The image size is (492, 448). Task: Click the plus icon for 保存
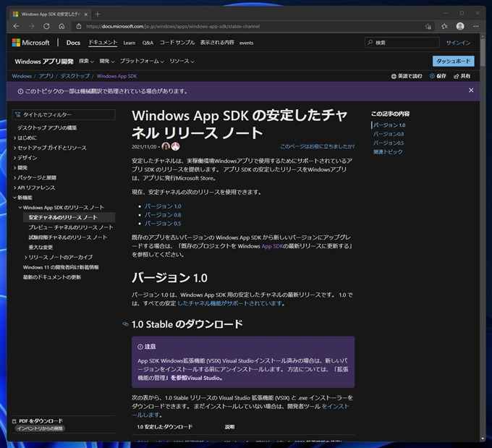432,76
